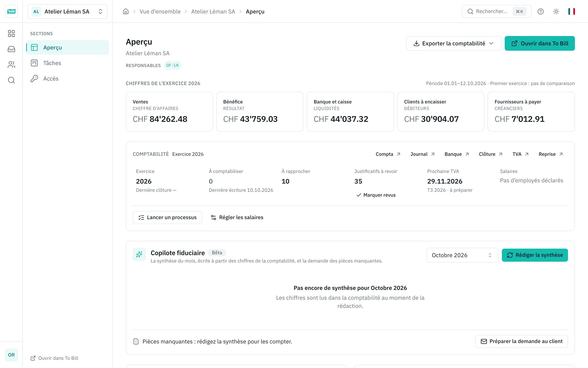588x368 pixels.
Task: Click the home icon in breadcrumb
Action: click(x=126, y=11)
